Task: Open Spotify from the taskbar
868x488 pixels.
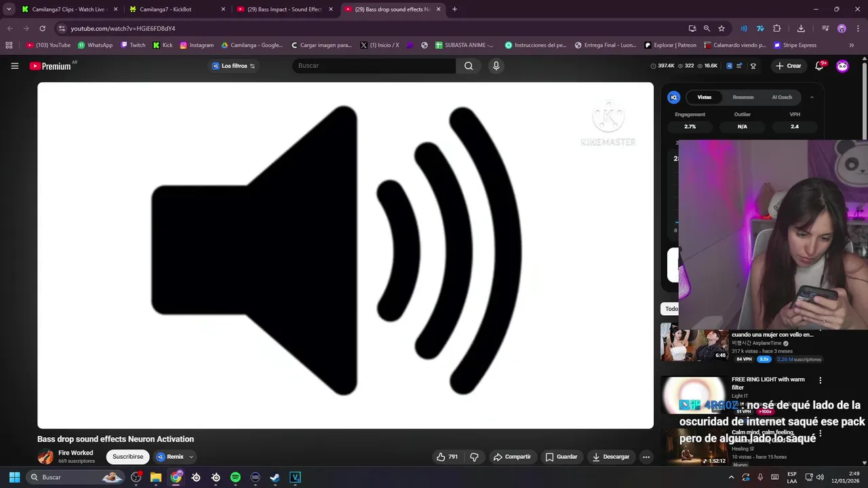Action: [x=235, y=477]
